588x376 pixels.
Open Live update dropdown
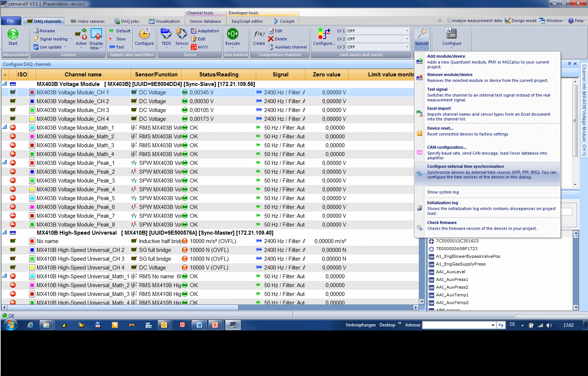[x=65, y=47]
